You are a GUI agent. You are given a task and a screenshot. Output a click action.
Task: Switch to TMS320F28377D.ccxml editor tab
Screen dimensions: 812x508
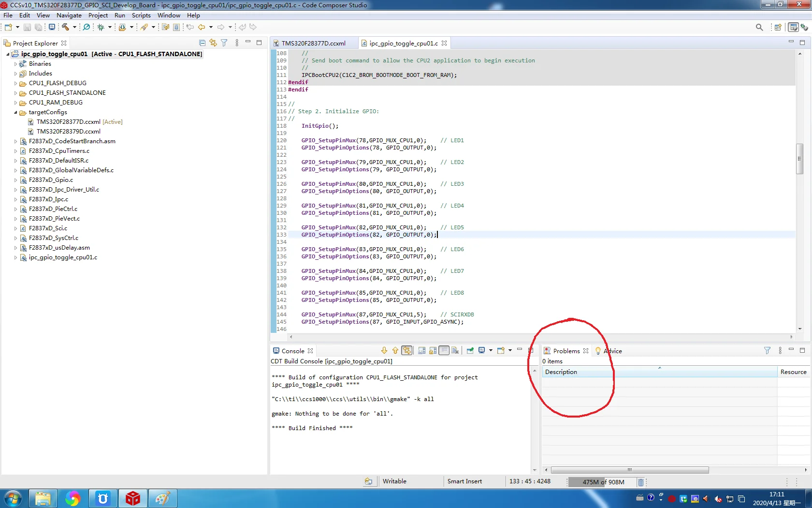point(314,43)
